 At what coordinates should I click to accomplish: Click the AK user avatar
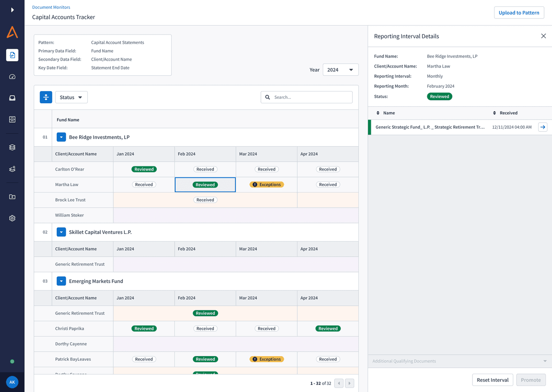click(12, 382)
